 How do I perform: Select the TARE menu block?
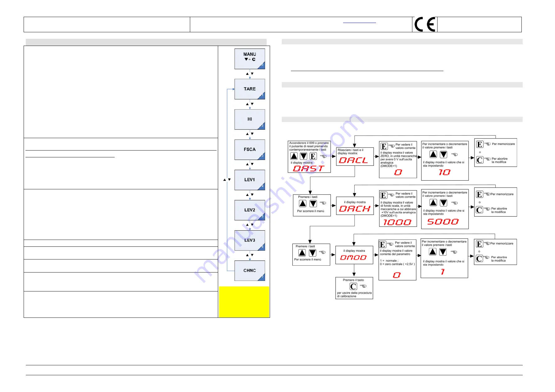point(250,89)
